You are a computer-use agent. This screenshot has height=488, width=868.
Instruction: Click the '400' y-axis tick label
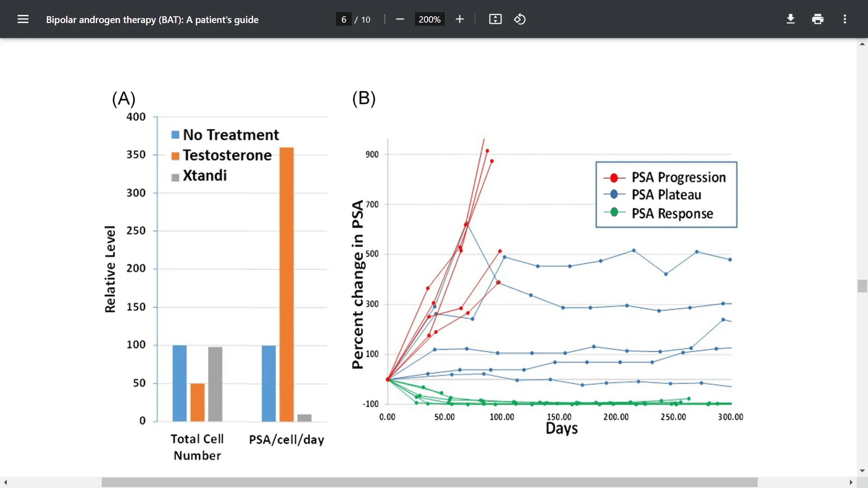[136, 117]
